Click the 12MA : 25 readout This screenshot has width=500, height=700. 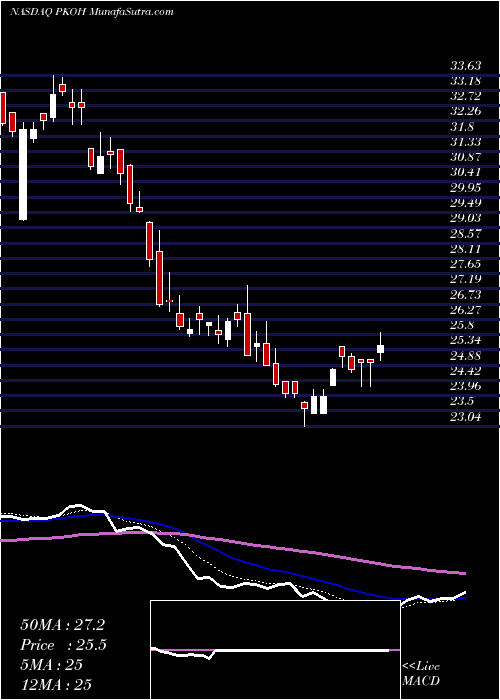[56, 684]
